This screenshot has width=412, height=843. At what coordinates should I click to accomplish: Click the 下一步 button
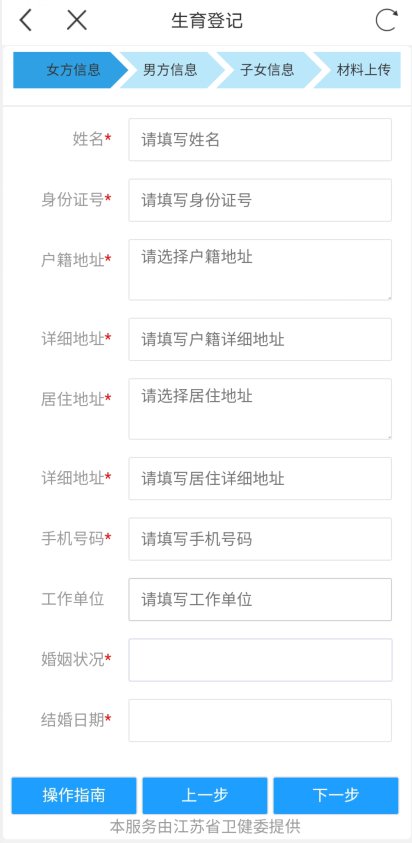pos(336,795)
